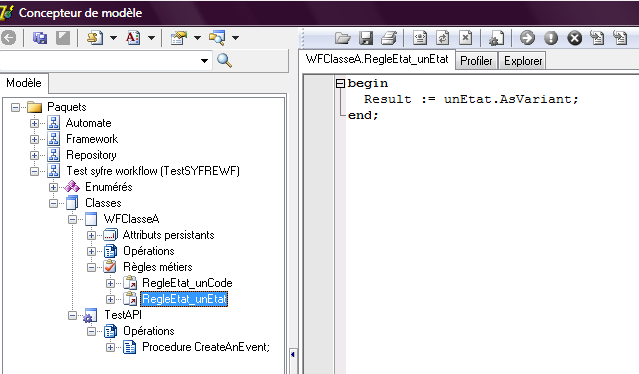
Task: Click the close script page icon with X
Action: [x=465, y=38]
